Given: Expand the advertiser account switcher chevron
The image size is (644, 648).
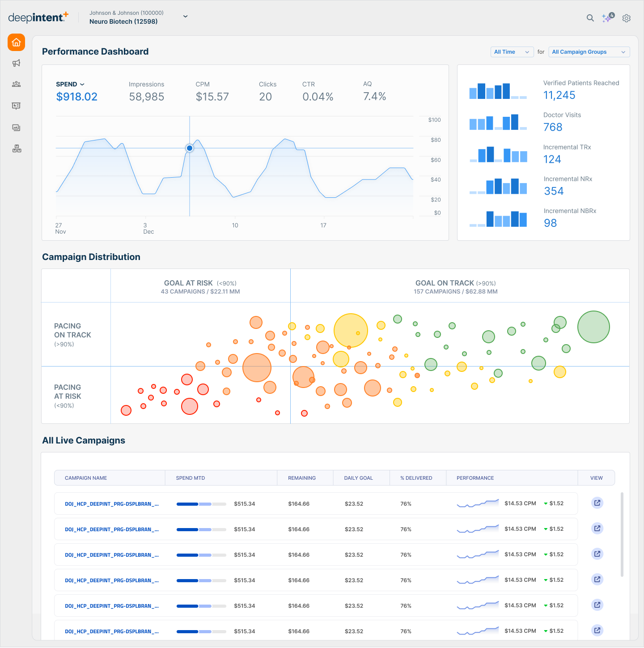Looking at the screenshot, I should [x=185, y=17].
